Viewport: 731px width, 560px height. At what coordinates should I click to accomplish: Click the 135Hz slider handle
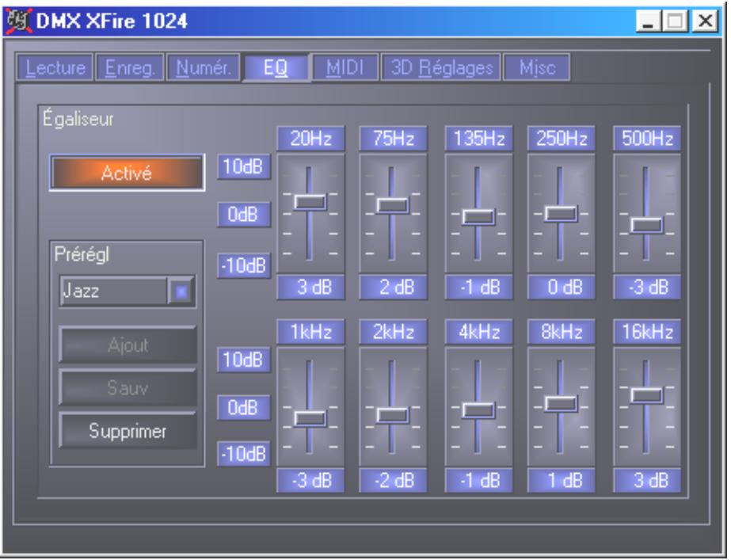click(x=478, y=216)
